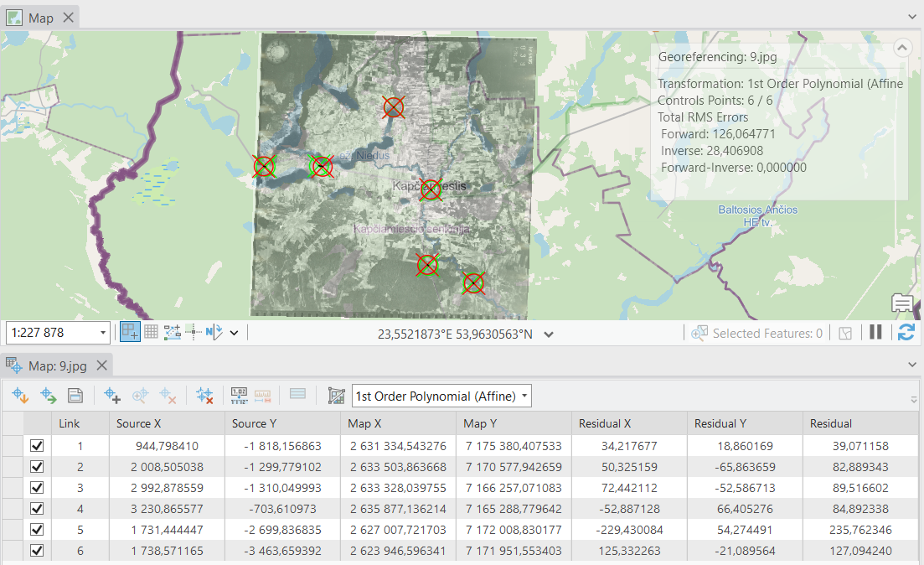Click the Add Control Points icon
This screenshot has height=565, width=924.
point(112,396)
